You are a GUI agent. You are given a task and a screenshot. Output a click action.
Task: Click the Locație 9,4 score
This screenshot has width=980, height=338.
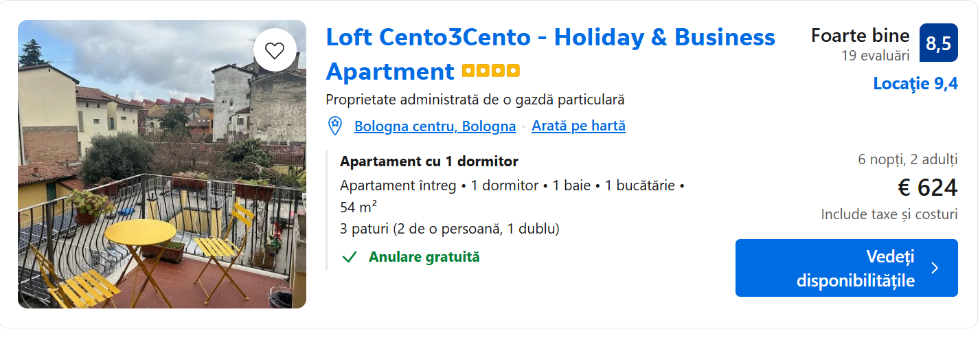tap(915, 84)
